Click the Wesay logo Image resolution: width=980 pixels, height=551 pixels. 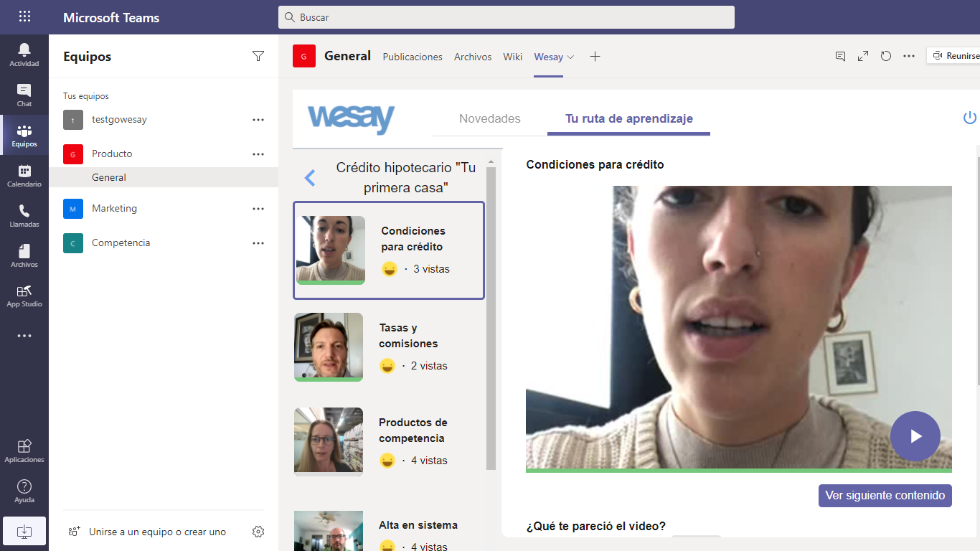[351, 118]
